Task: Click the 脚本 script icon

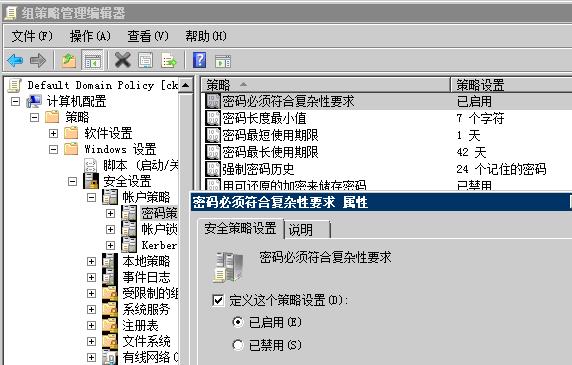Action: coord(90,165)
